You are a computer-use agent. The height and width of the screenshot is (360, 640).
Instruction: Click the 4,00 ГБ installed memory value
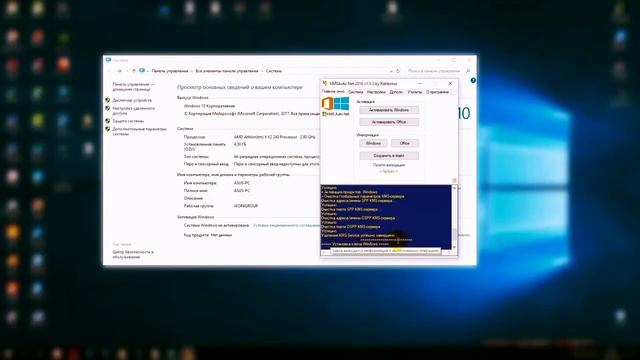240,144
